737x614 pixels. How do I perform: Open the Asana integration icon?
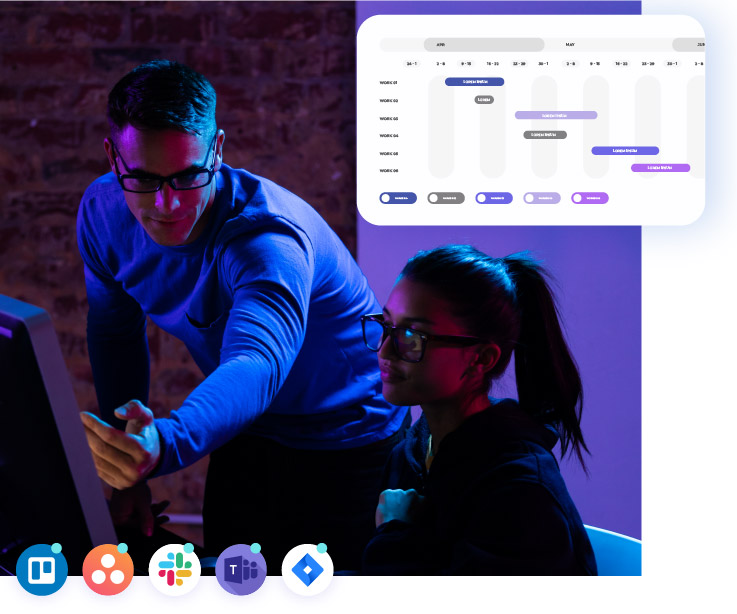(108, 569)
